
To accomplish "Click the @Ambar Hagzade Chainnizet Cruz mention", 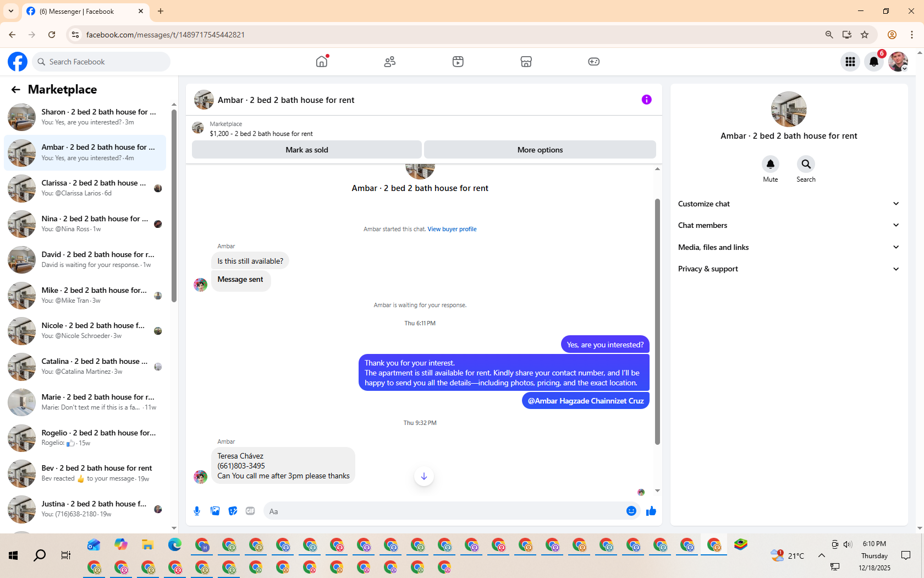I will [x=586, y=401].
